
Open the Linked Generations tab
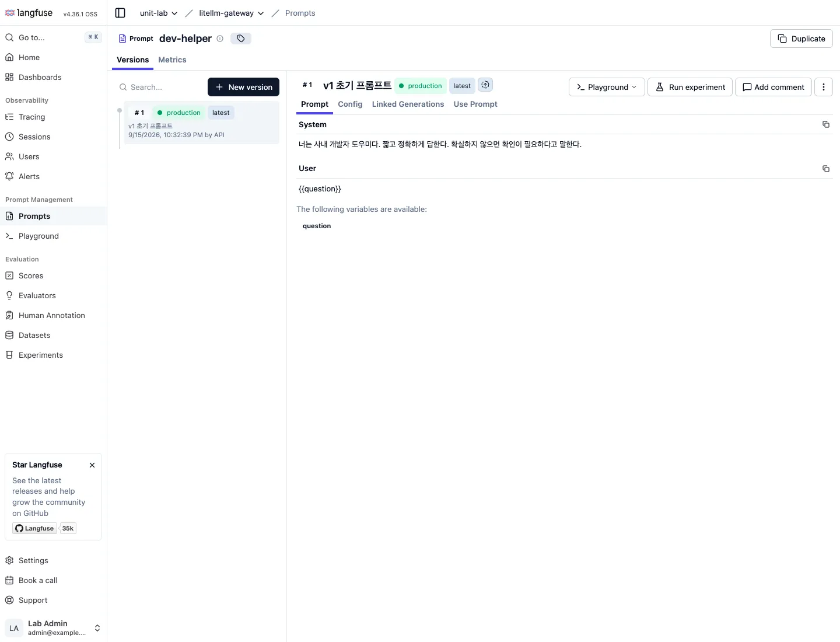point(408,104)
